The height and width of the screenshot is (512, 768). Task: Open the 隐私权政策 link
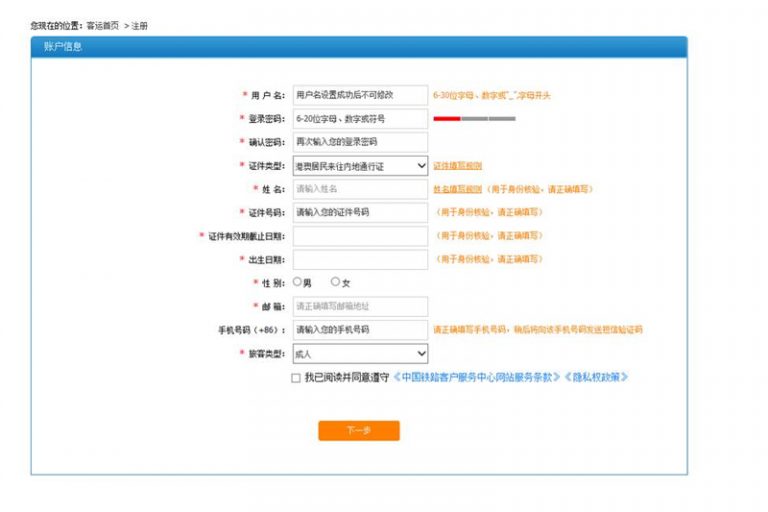pos(597,378)
